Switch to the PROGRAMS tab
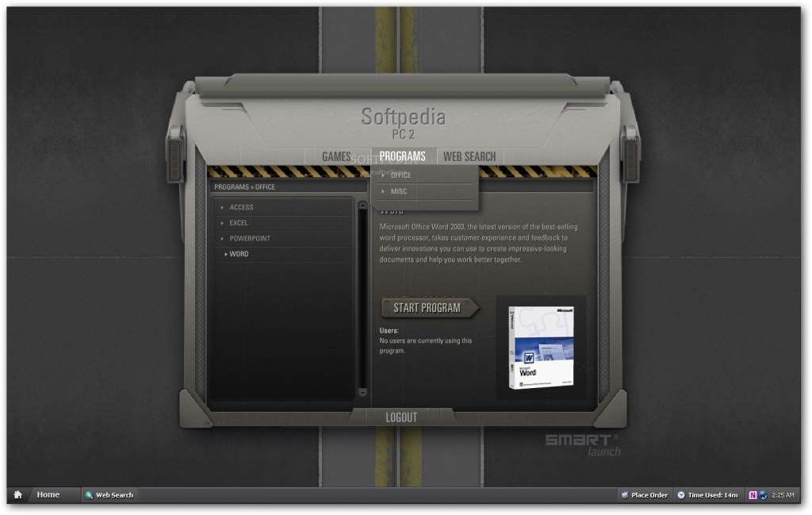This screenshot has width=812, height=515. (x=402, y=156)
